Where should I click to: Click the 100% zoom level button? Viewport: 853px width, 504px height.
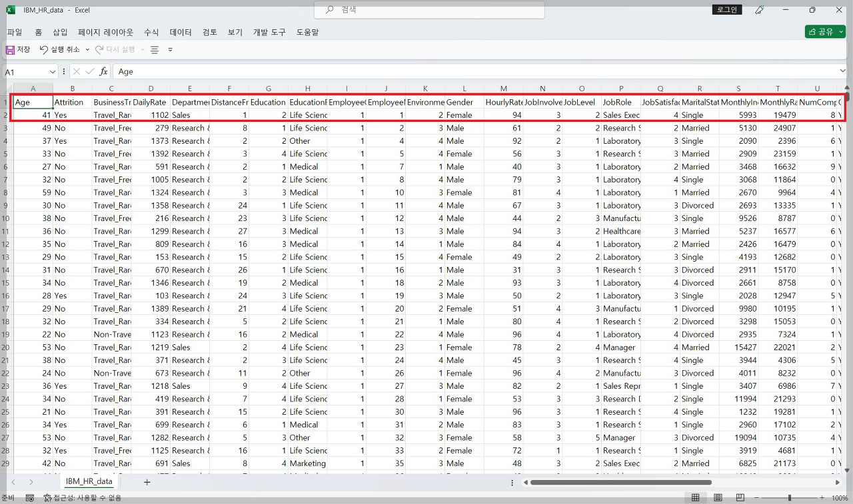840,498
